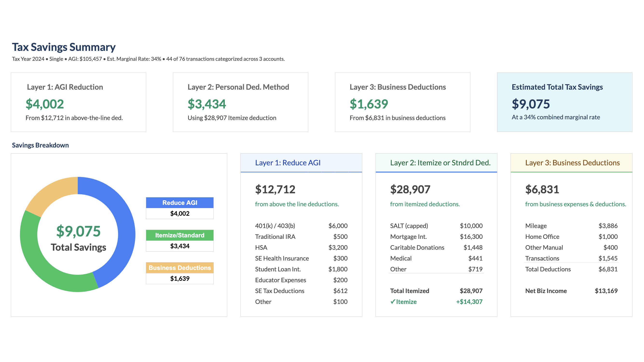Click the Tax Savings Summary title
Screen dimensions: 644x362
[64, 47]
